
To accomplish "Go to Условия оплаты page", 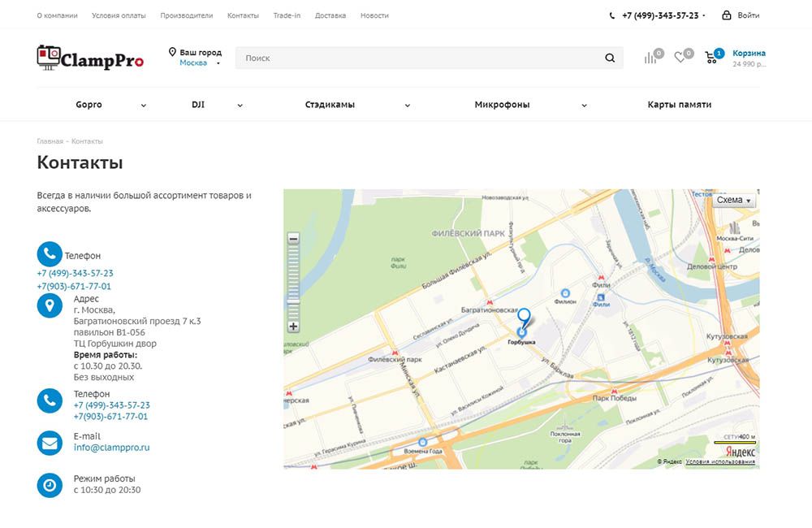I will click(119, 15).
